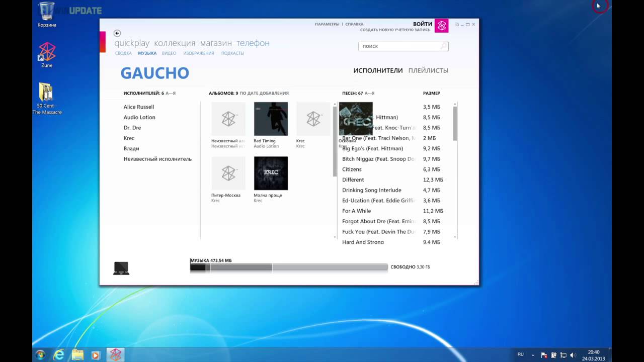Image resolution: width=644 pixels, height=362 pixels.
Task: Click СОЗДАТЬ НОВУЮ УЧЕТНУЮ ЗАПИСЬ link
Action: tap(395, 30)
